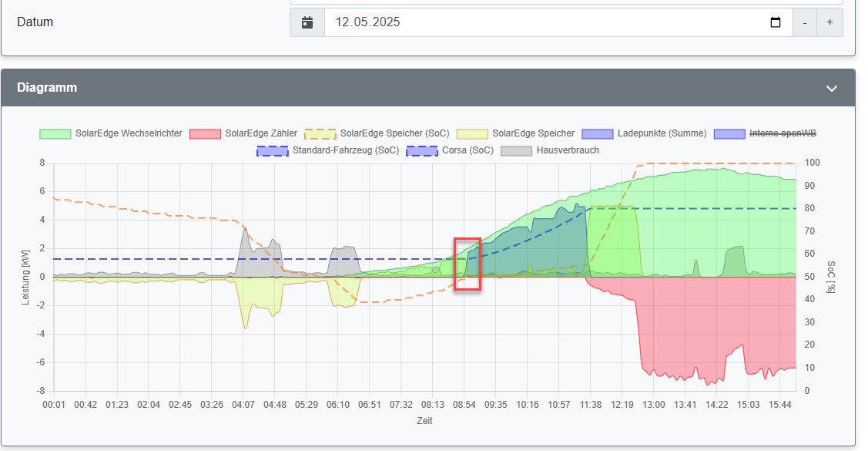Image resolution: width=868 pixels, height=451 pixels.
Task: Click the red highlighted region in chart
Action: tap(468, 264)
